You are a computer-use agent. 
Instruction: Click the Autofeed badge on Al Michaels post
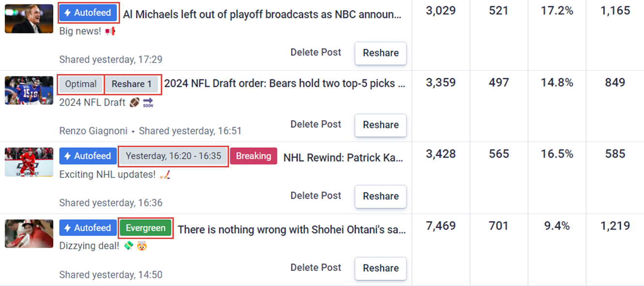click(88, 13)
